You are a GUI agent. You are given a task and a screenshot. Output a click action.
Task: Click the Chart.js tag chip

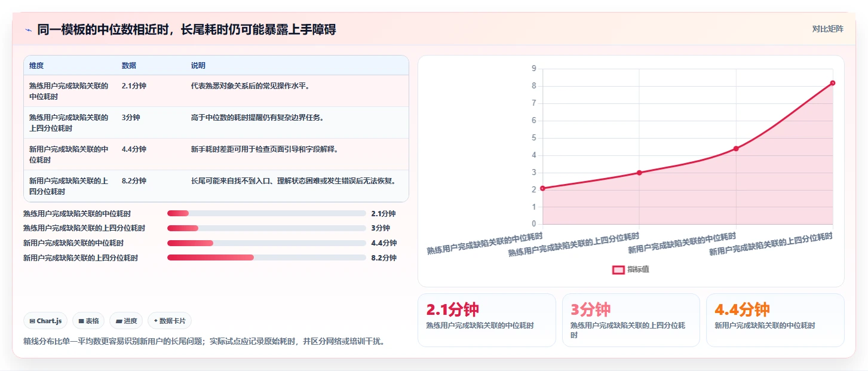pos(46,321)
